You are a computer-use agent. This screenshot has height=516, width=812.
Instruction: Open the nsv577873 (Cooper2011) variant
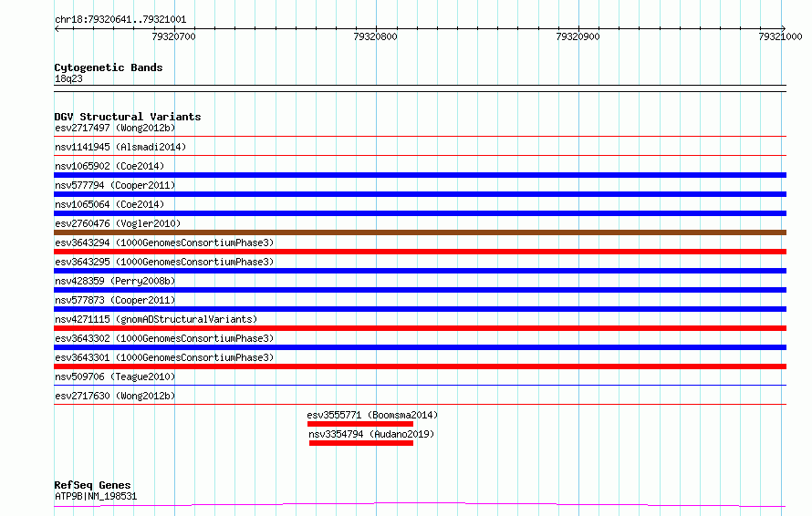115,300
